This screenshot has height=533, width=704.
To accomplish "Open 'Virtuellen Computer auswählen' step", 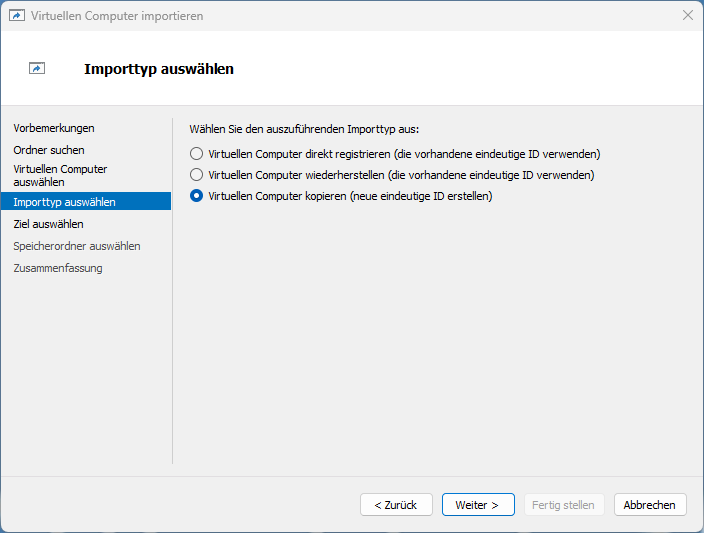I will 60,176.
